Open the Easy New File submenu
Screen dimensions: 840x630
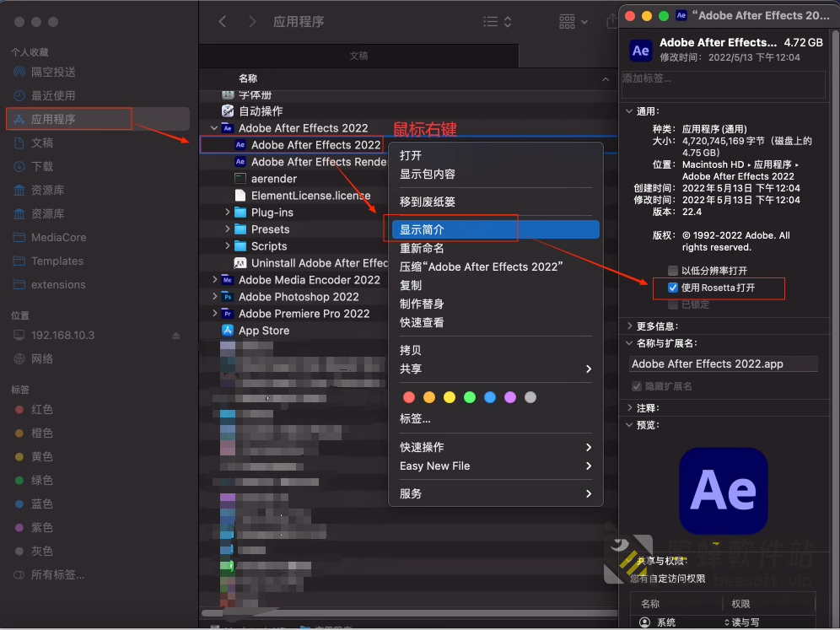click(x=496, y=466)
